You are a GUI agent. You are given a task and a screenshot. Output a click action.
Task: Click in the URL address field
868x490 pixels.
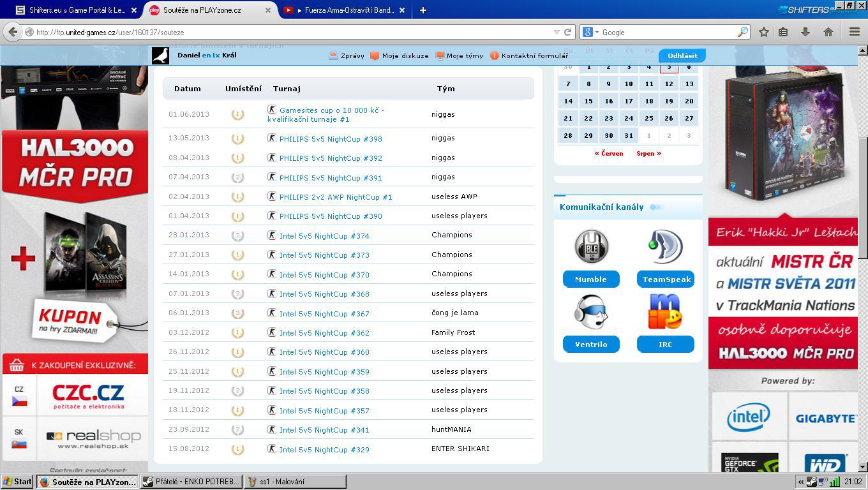coord(294,32)
